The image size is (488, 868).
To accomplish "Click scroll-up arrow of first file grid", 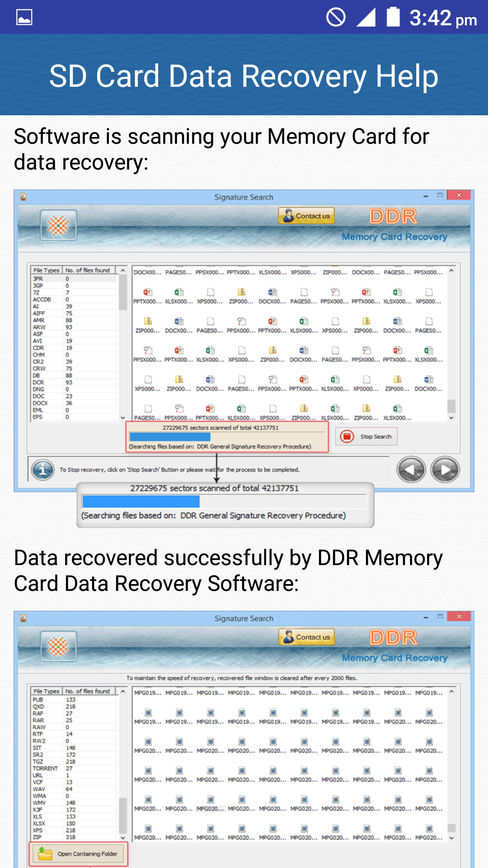I will coord(451,271).
